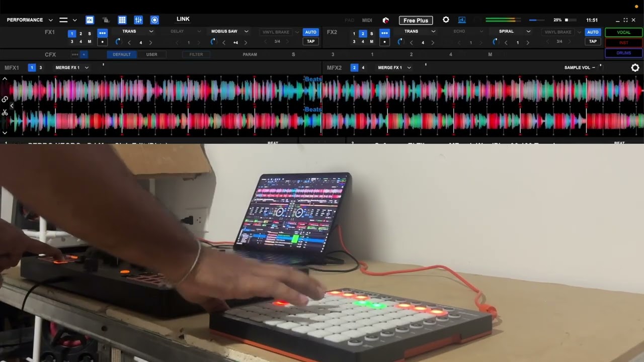The height and width of the screenshot is (362, 644).
Task: Open FX1 DELAY effect dropdown
Action: tap(199, 31)
